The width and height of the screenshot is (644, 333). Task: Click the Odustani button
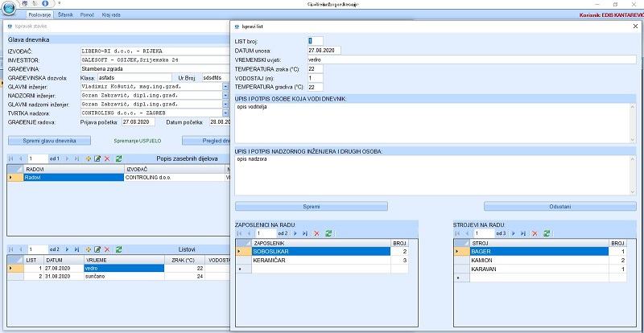pyautogui.click(x=561, y=206)
